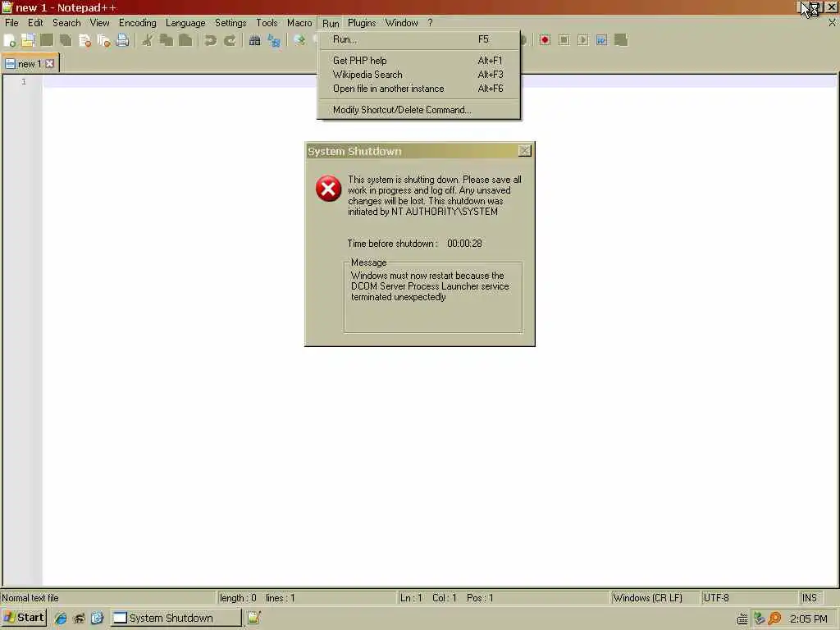Click the Print toolbar icon

122,40
